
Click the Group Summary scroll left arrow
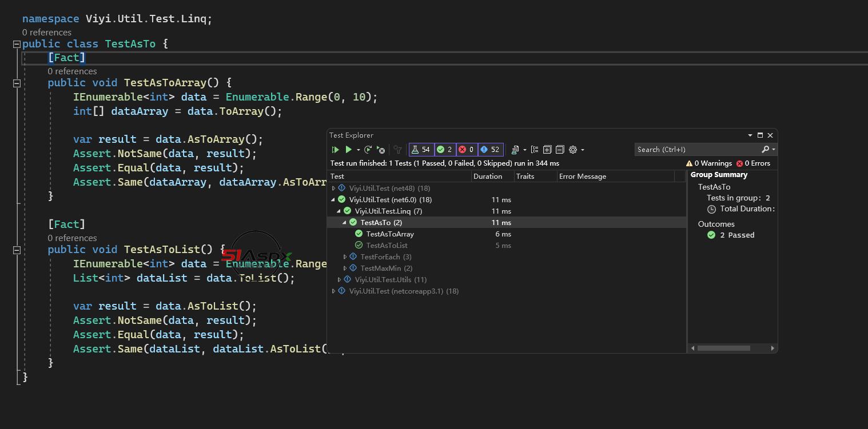pos(693,348)
